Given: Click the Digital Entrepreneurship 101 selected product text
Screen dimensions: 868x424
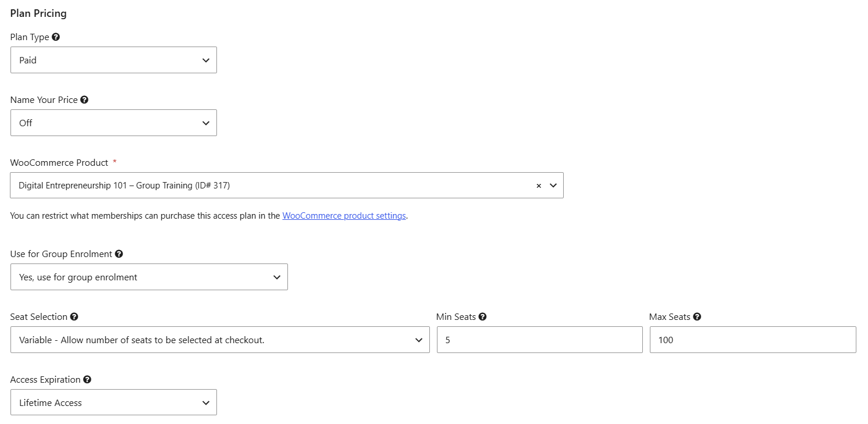Looking at the screenshot, I should click(x=124, y=186).
